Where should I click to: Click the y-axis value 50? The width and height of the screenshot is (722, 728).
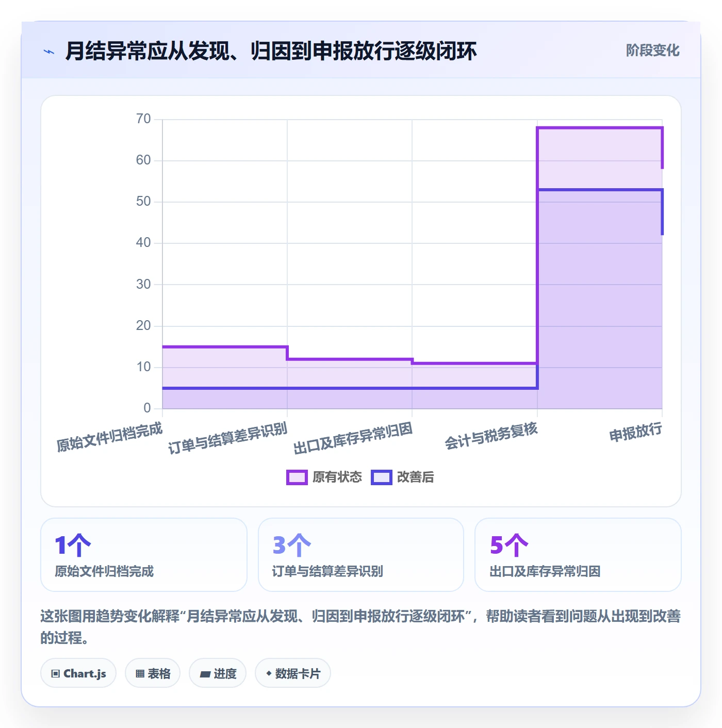(143, 202)
